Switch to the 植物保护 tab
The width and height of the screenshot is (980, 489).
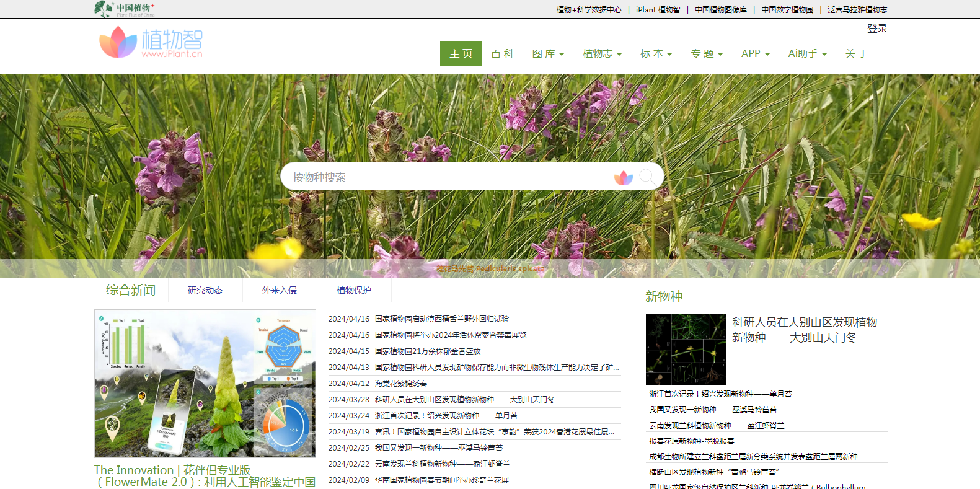[354, 290]
